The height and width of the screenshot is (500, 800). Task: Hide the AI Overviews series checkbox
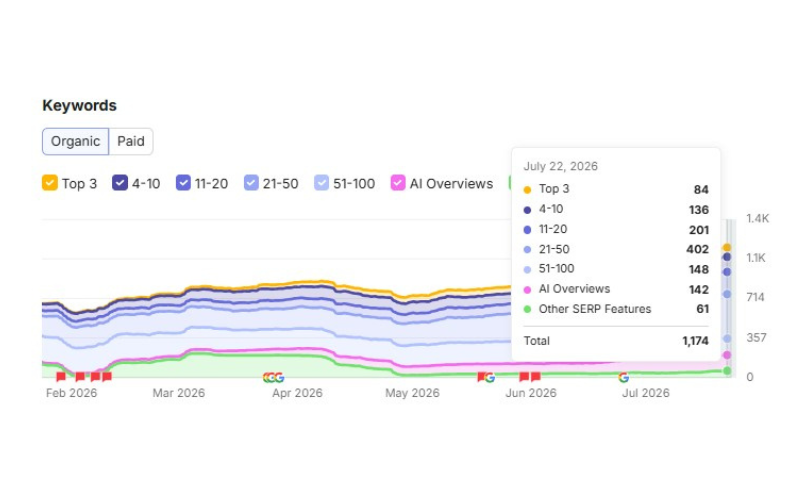[x=398, y=183]
